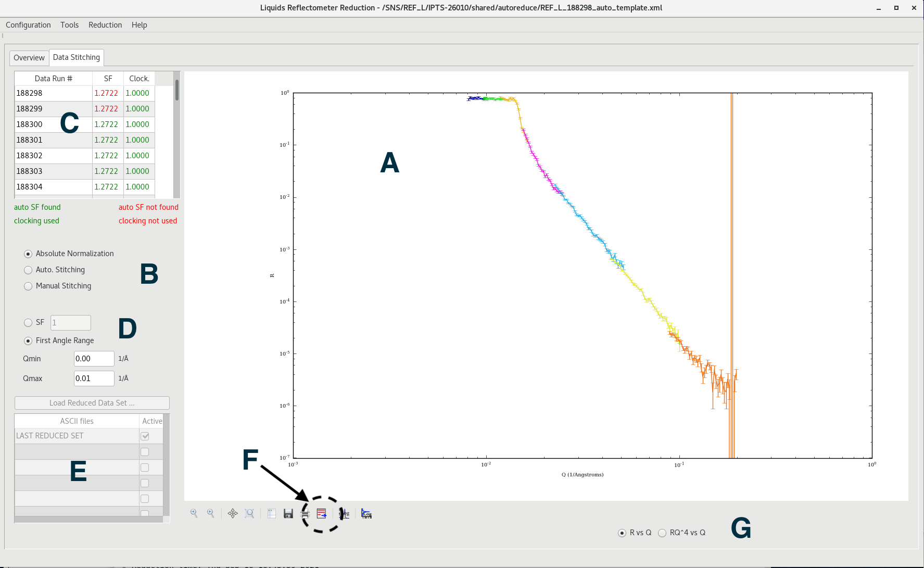Open the Reduction menu
The image size is (924, 568).
pos(105,25)
